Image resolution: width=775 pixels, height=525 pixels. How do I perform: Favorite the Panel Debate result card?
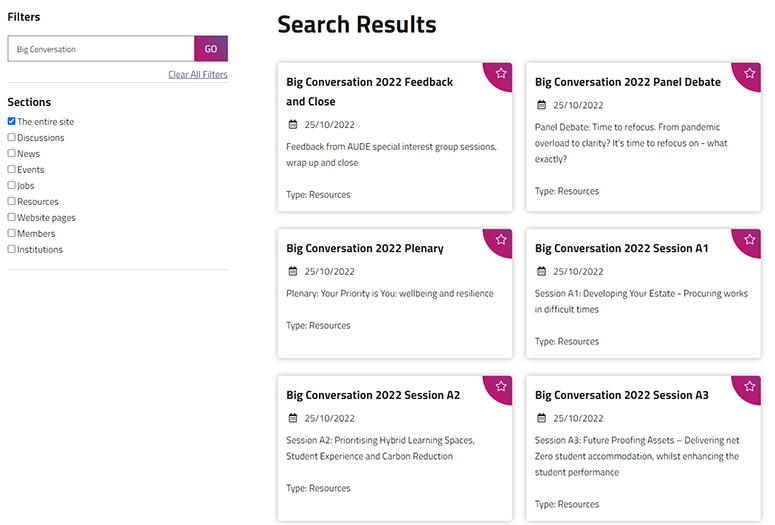tap(750, 73)
